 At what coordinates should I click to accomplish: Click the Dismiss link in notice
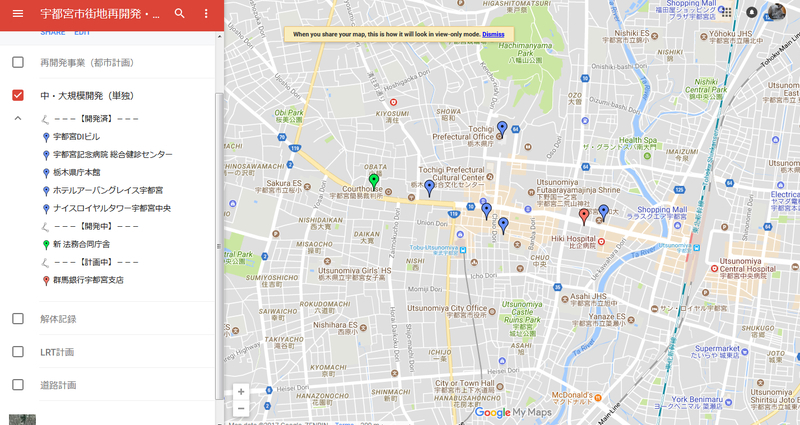click(x=493, y=34)
